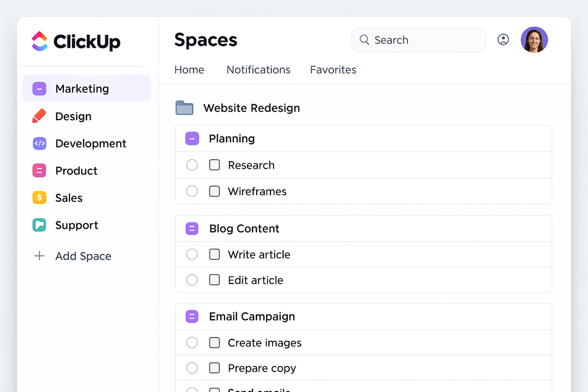588x392 pixels.
Task: Click the pink Product space icon
Action: [x=39, y=171]
